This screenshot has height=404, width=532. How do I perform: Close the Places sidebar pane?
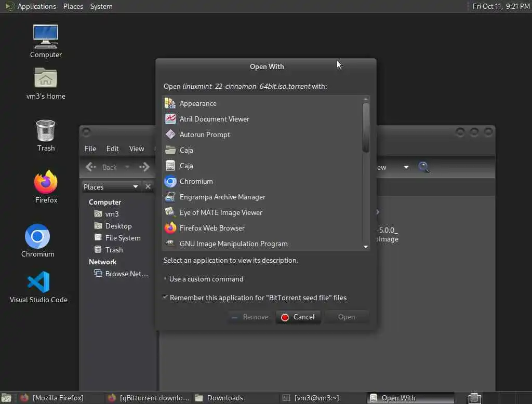148,186
